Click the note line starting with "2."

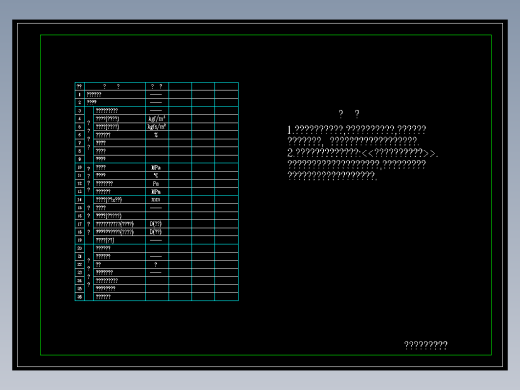362,153
